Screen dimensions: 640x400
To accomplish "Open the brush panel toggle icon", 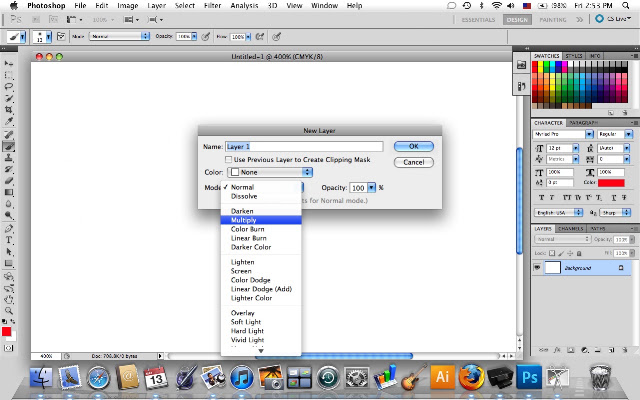I will pos(61,37).
